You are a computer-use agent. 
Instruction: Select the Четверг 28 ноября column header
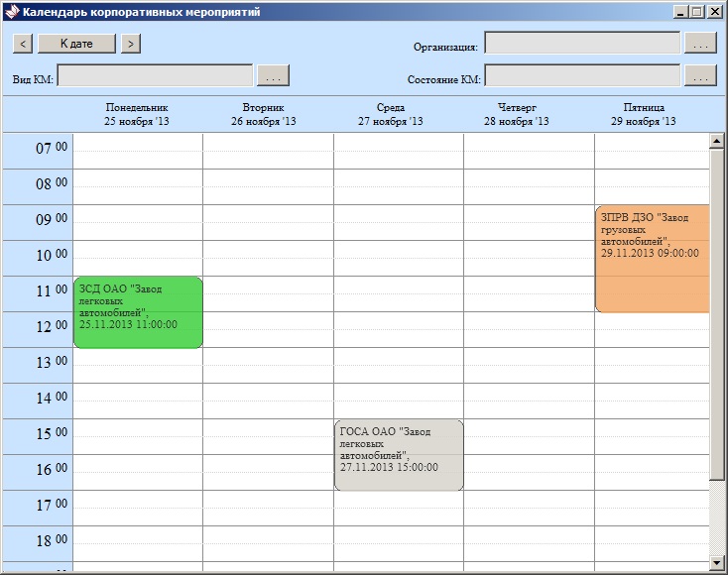click(x=517, y=114)
